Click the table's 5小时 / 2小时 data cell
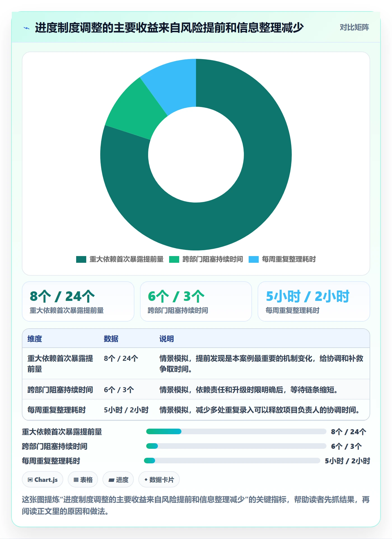The image size is (392, 539). click(126, 410)
